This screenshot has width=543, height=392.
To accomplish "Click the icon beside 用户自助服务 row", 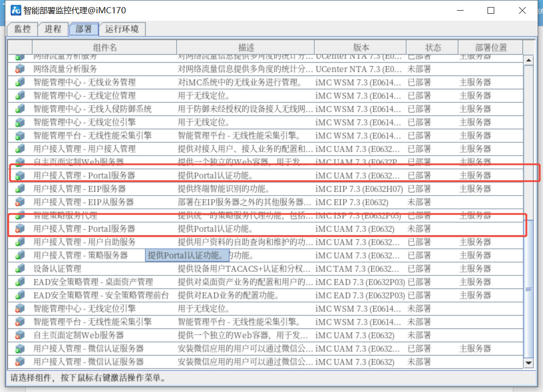I will (x=20, y=242).
